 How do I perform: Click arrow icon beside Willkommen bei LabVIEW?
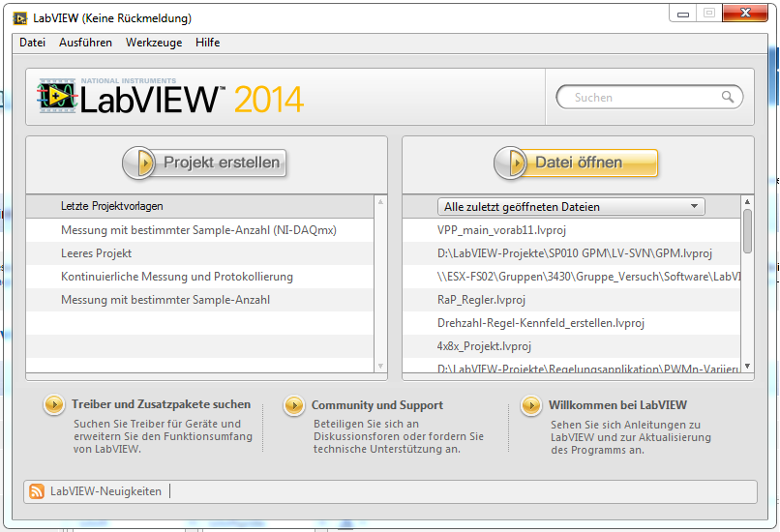click(530, 405)
